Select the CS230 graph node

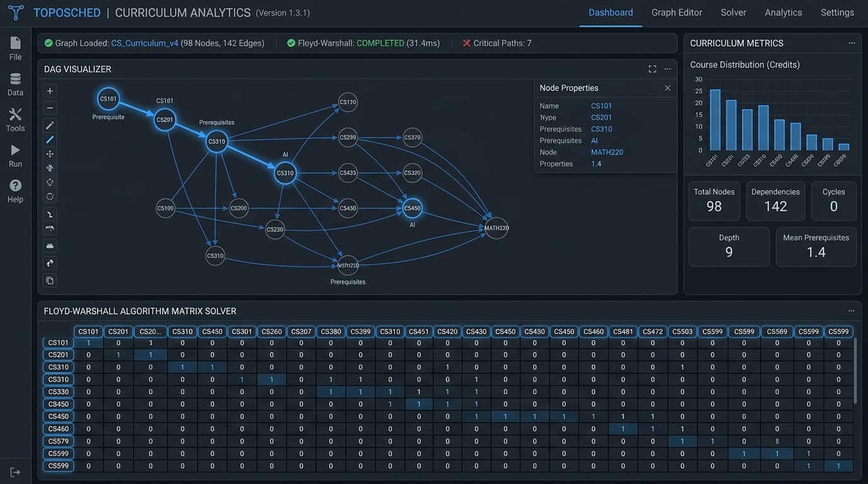(x=275, y=229)
